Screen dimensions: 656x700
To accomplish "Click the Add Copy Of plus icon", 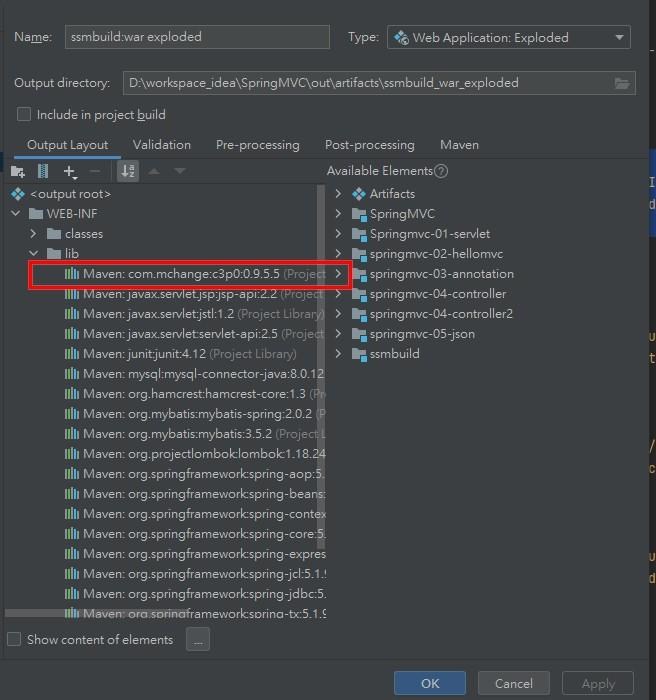I will click(69, 172).
